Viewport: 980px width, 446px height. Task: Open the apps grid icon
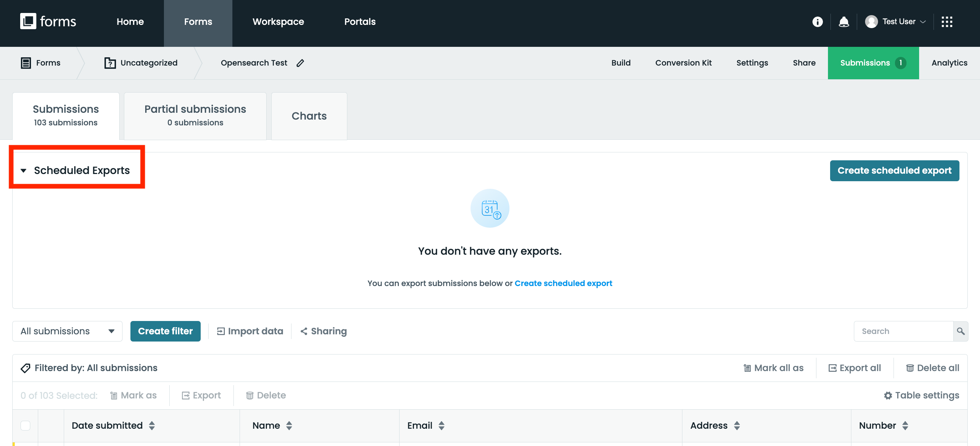[946, 22]
